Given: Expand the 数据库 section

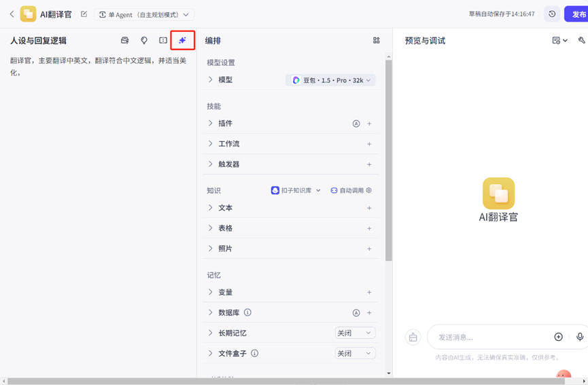Looking at the screenshot, I should click(210, 312).
